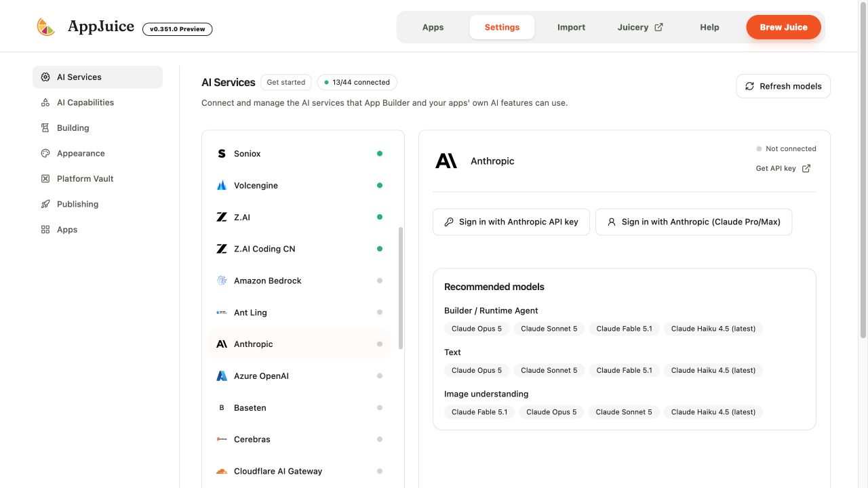
Task: Click the Not connected status label
Action: [x=791, y=149]
